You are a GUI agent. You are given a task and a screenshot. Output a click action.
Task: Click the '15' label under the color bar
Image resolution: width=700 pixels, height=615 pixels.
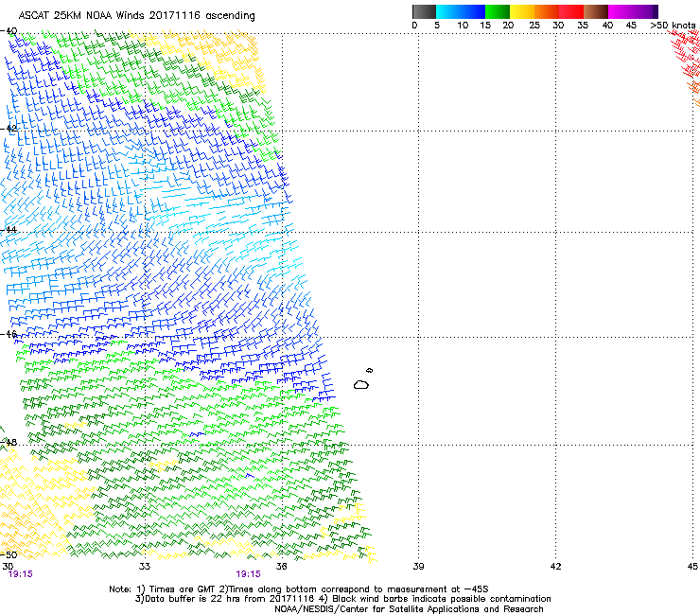pyautogui.click(x=485, y=25)
